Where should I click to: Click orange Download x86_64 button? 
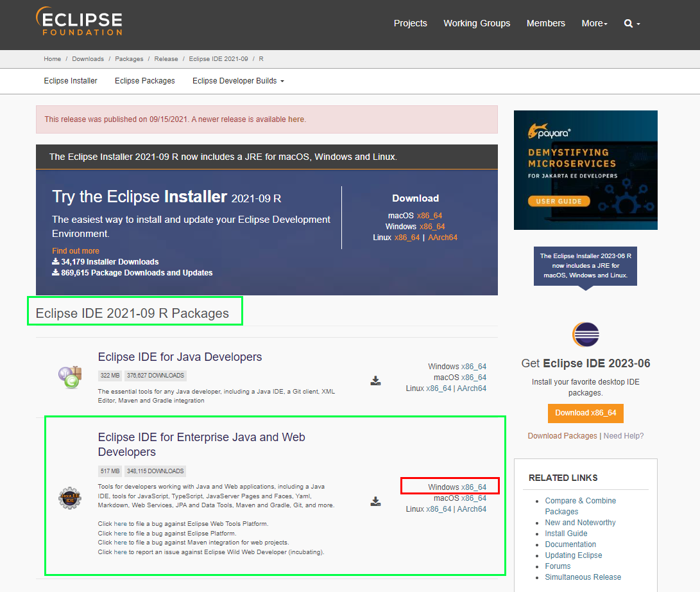point(585,414)
